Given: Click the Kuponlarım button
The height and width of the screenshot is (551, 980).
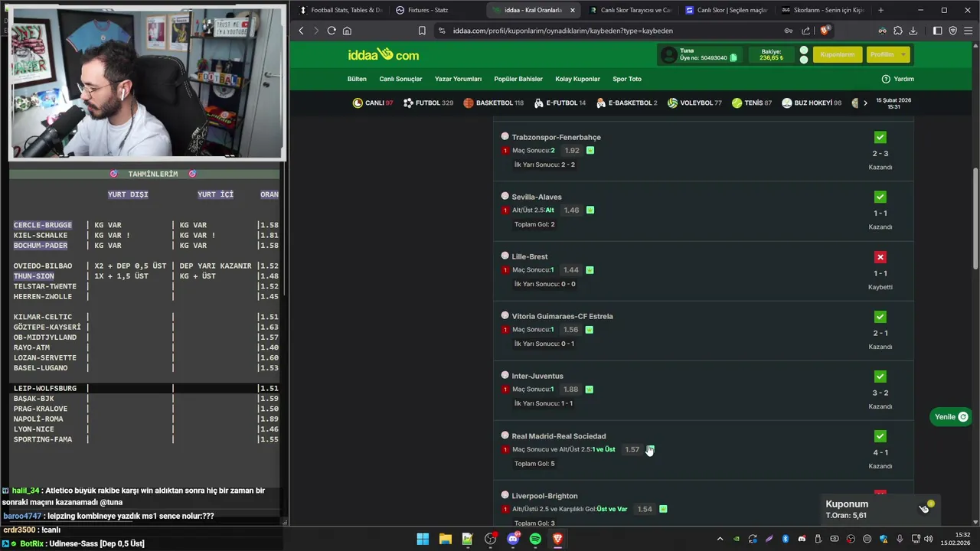Looking at the screenshot, I should (x=838, y=54).
